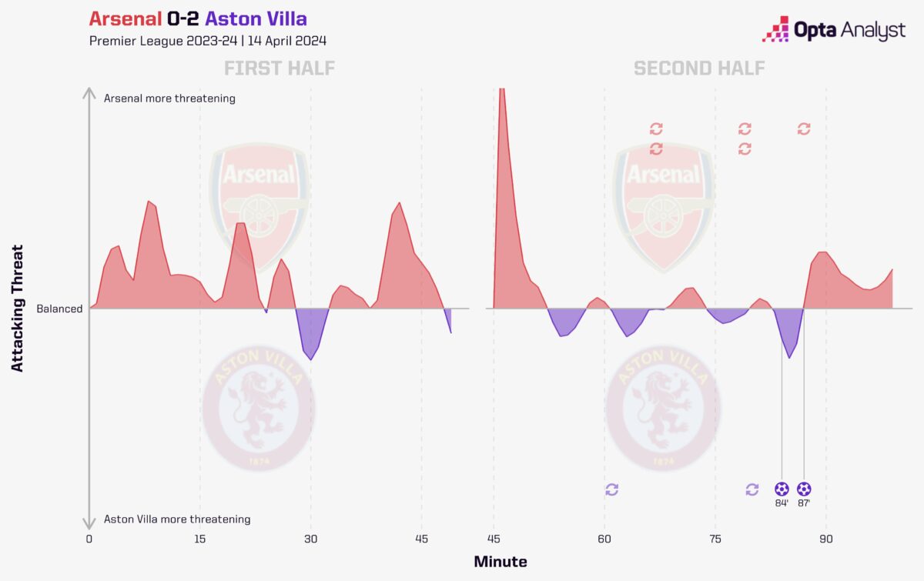Click Aston Villa's substitution icon near minute 60
The height and width of the screenshot is (581, 924).
click(612, 489)
